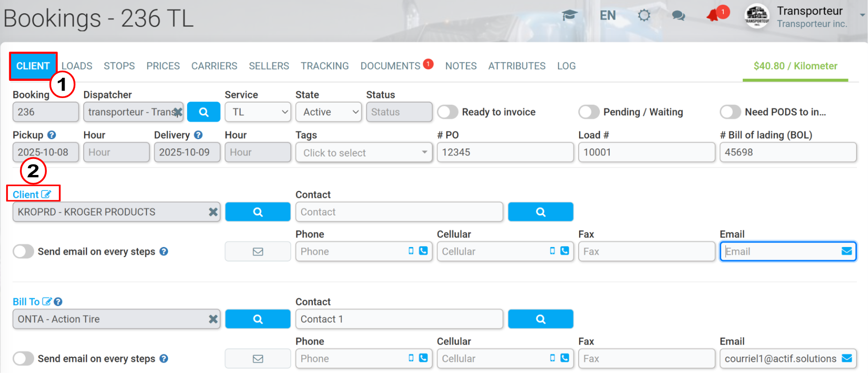Open the graduation cap training icon
The image size is (868, 376).
(569, 15)
